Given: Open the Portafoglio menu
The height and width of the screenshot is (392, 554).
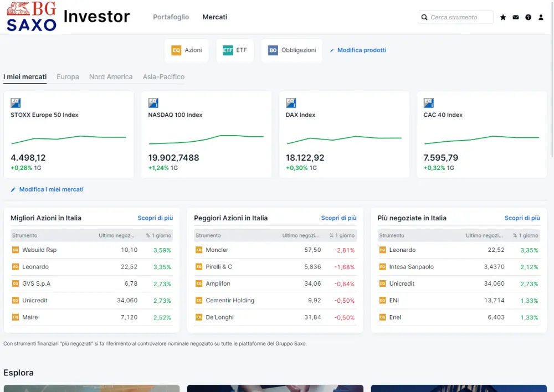Looking at the screenshot, I should (x=171, y=17).
